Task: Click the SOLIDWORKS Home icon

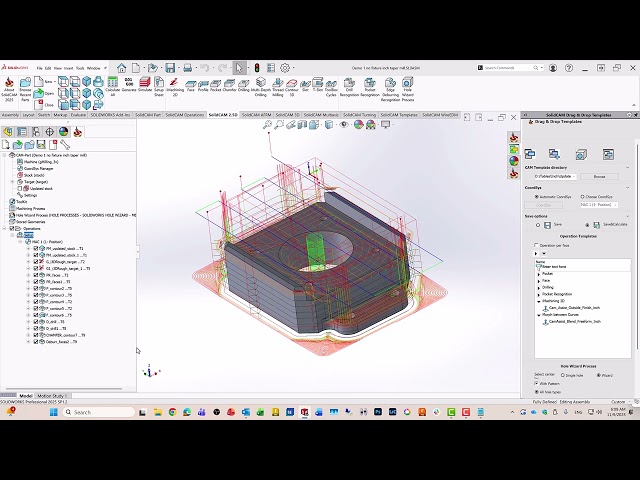Action: click(x=121, y=68)
